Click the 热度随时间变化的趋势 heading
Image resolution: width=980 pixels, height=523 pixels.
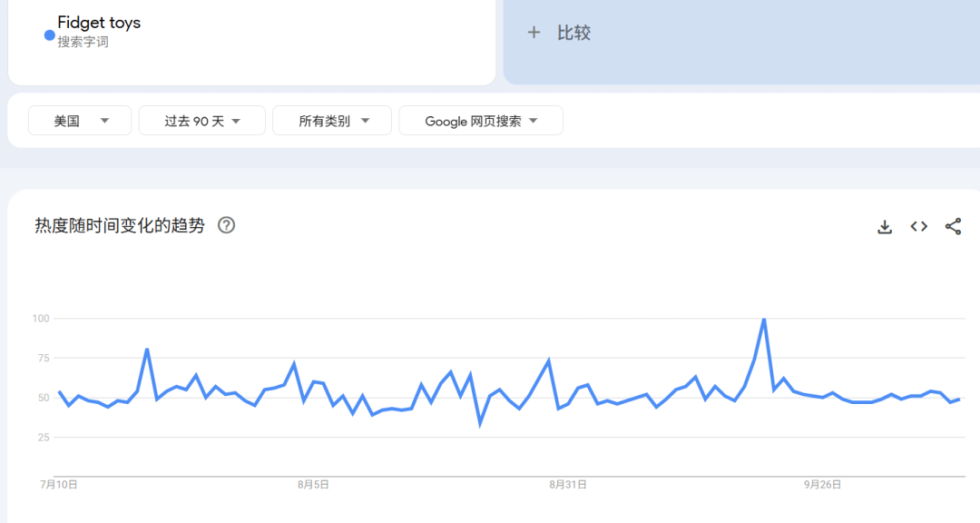[120, 225]
